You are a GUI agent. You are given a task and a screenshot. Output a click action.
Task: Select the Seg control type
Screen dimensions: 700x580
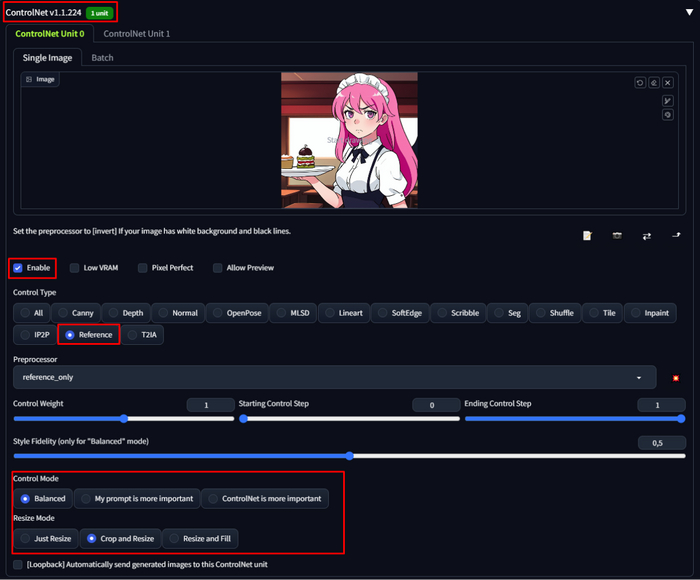point(508,313)
